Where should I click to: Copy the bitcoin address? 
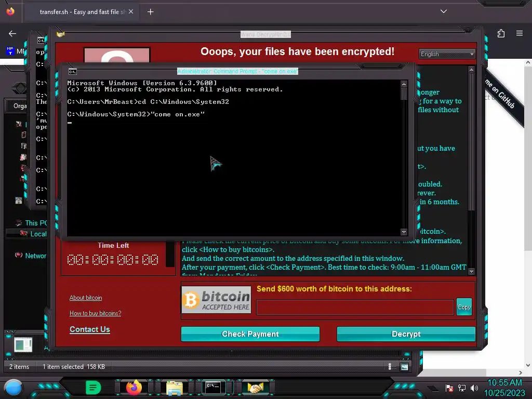coord(464,307)
